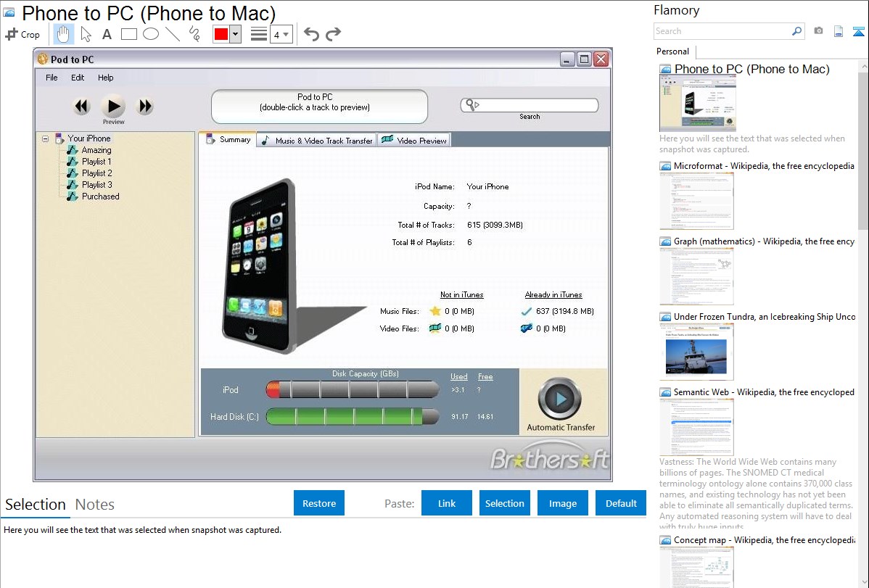Switch to the Notes tab
869x588 pixels.
click(x=95, y=505)
